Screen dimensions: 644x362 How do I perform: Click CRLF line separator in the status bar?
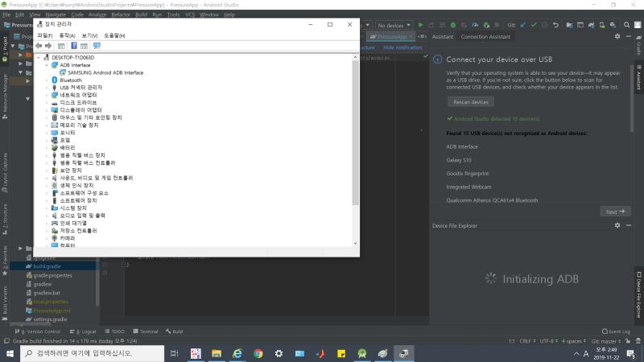click(x=527, y=341)
